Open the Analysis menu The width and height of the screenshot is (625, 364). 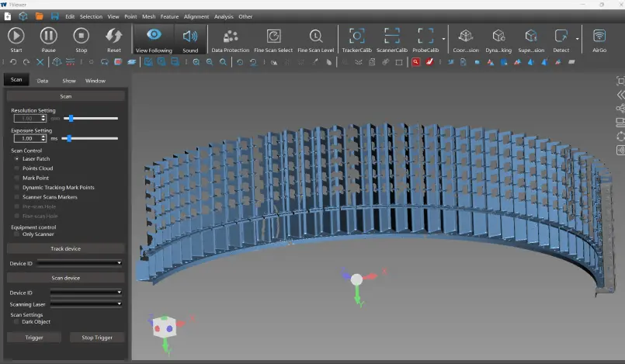[x=224, y=17]
